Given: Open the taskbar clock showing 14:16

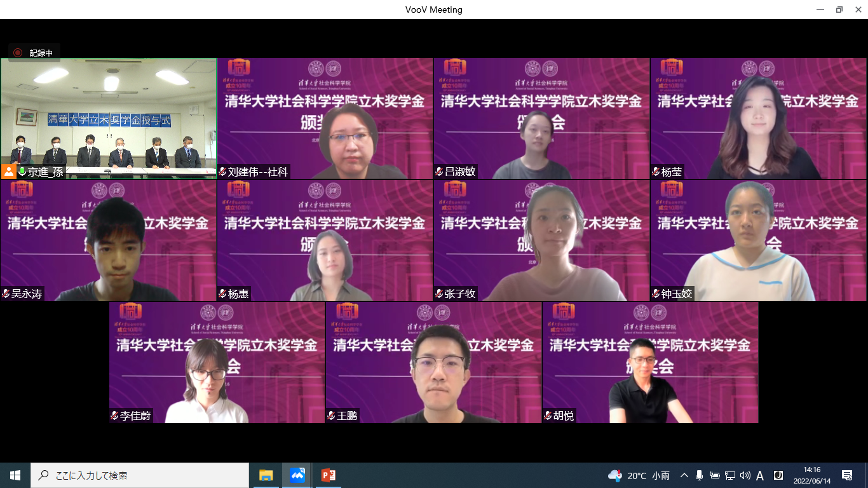Looking at the screenshot, I should pos(811,475).
